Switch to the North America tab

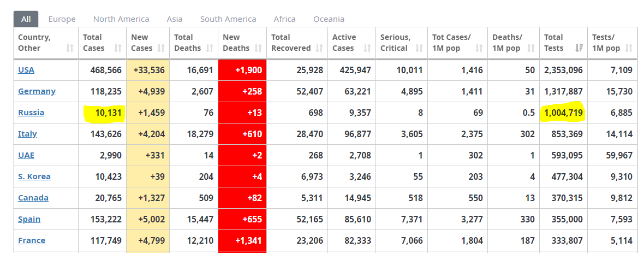point(121,19)
